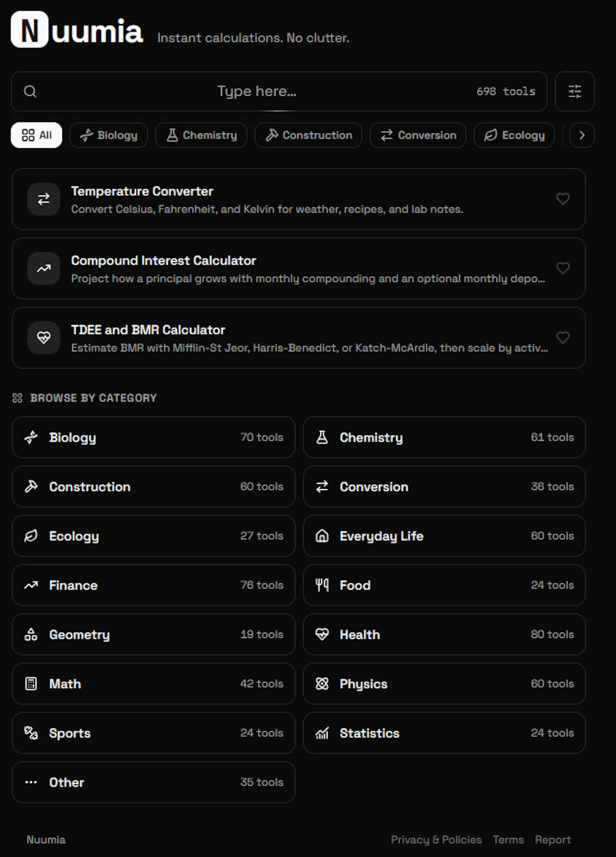Open the Health category

[x=444, y=634]
